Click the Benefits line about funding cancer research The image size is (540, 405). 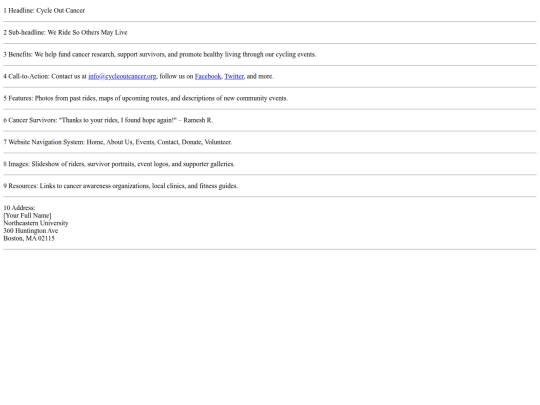click(x=160, y=54)
